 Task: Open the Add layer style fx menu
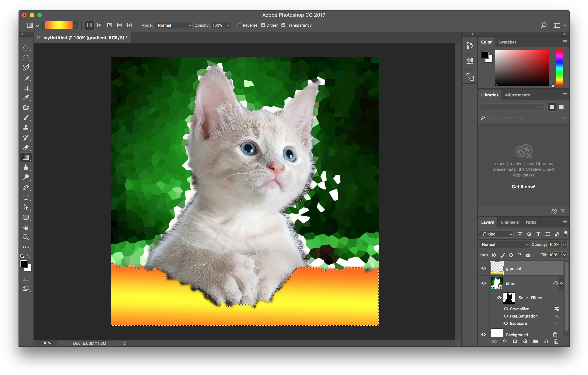point(505,341)
